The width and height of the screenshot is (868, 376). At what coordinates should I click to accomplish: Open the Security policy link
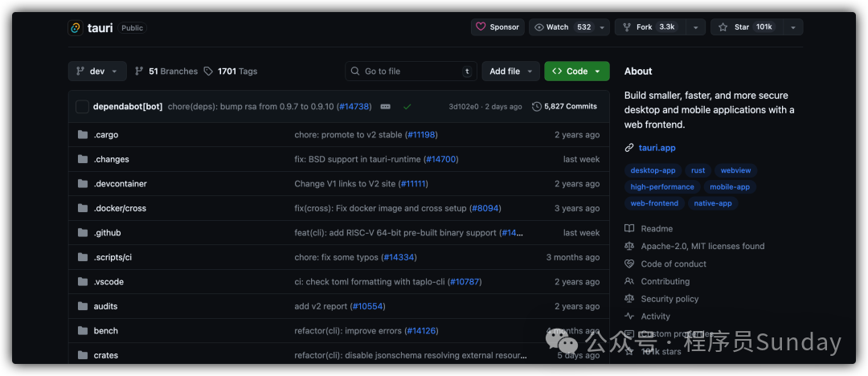(x=669, y=299)
